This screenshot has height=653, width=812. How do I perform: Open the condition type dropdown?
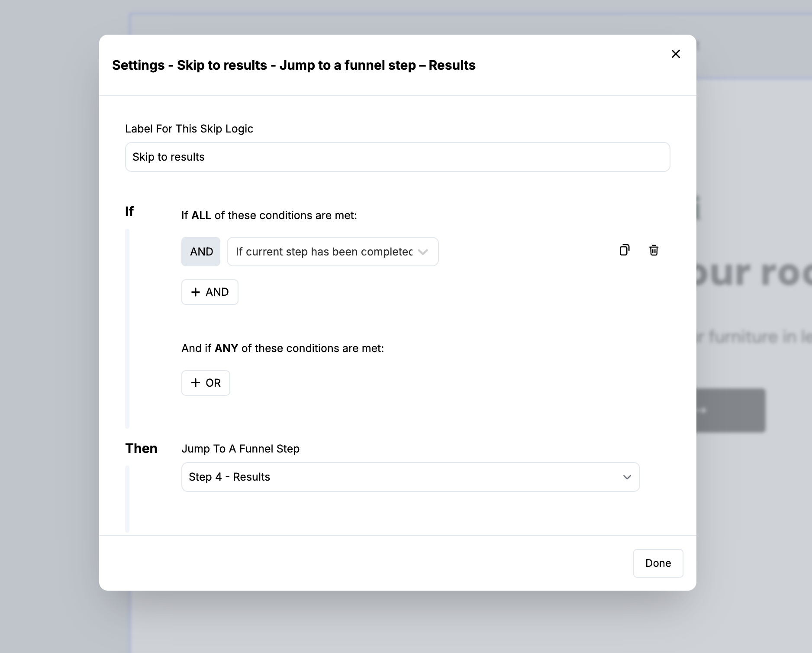pyautogui.click(x=332, y=252)
